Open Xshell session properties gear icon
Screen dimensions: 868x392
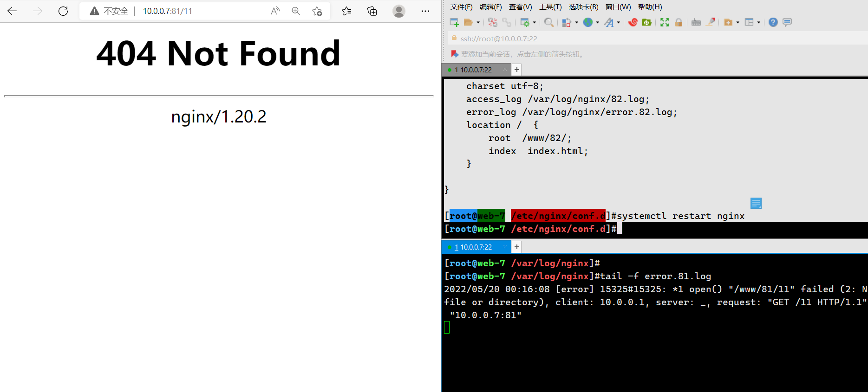point(525,22)
